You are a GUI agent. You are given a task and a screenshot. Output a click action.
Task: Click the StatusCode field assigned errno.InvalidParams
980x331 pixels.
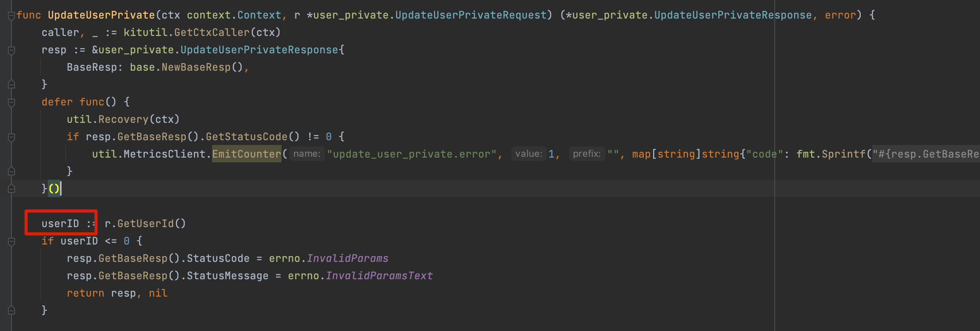218,258
